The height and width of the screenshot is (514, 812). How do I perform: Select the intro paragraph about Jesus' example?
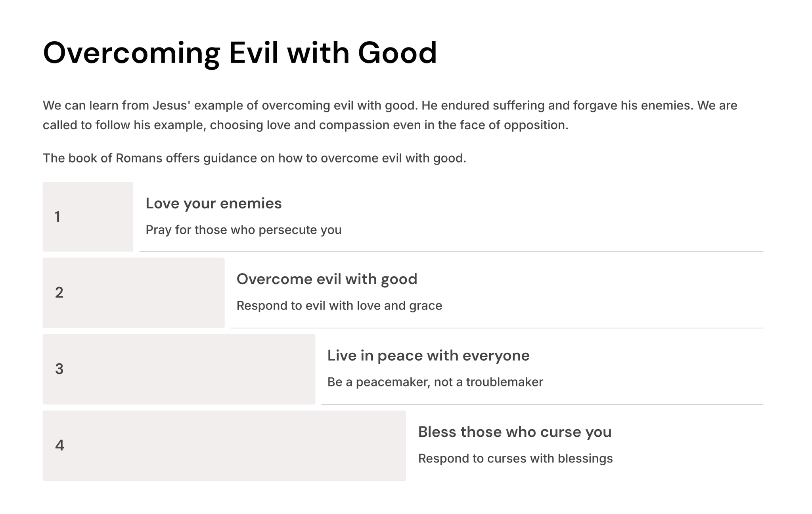click(x=390, y=115)
